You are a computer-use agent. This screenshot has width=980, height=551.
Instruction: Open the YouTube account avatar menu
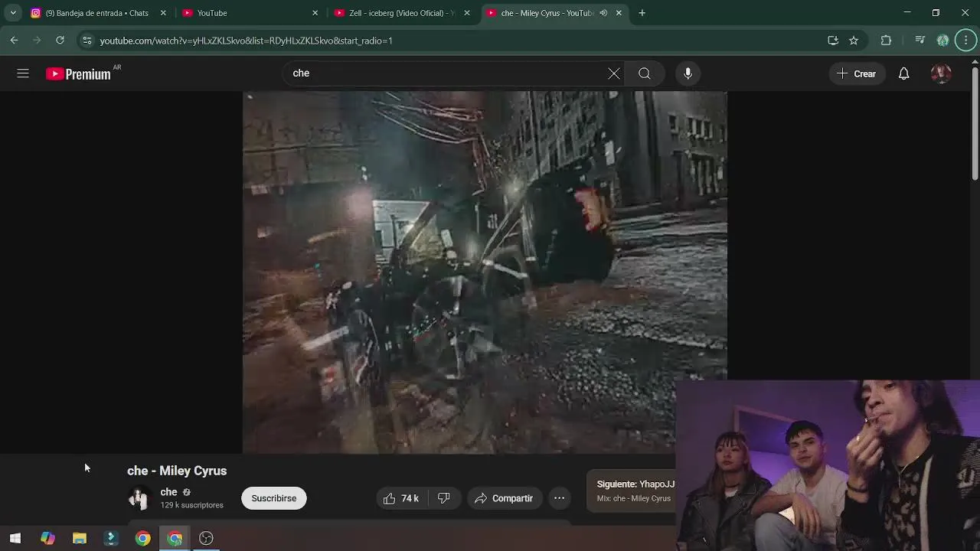[941, 73]
